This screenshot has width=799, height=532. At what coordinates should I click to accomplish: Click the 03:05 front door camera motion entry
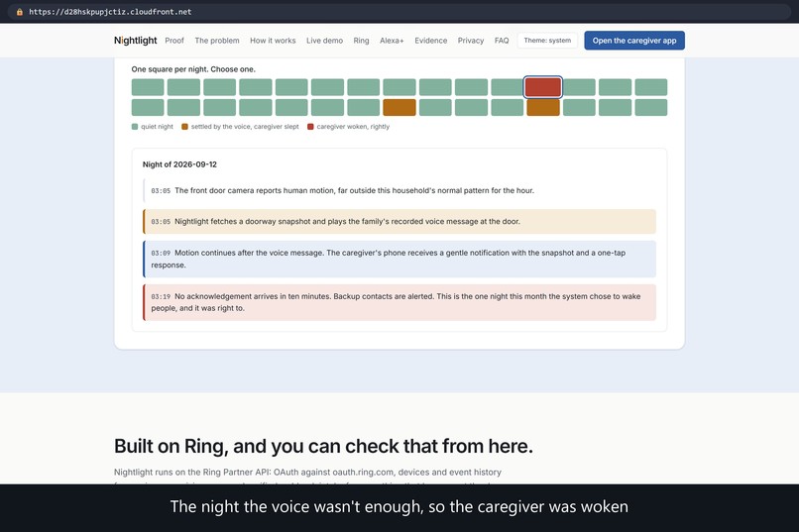399,190
